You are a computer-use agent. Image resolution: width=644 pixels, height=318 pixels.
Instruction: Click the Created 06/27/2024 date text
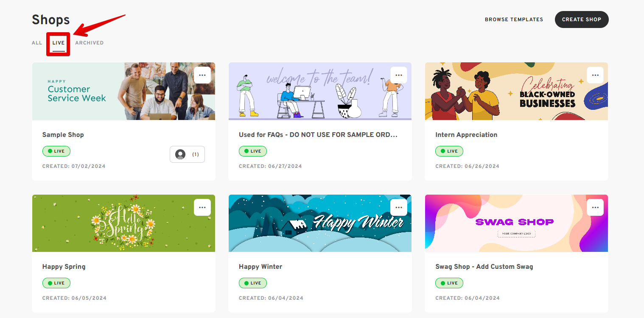[270, 166]
